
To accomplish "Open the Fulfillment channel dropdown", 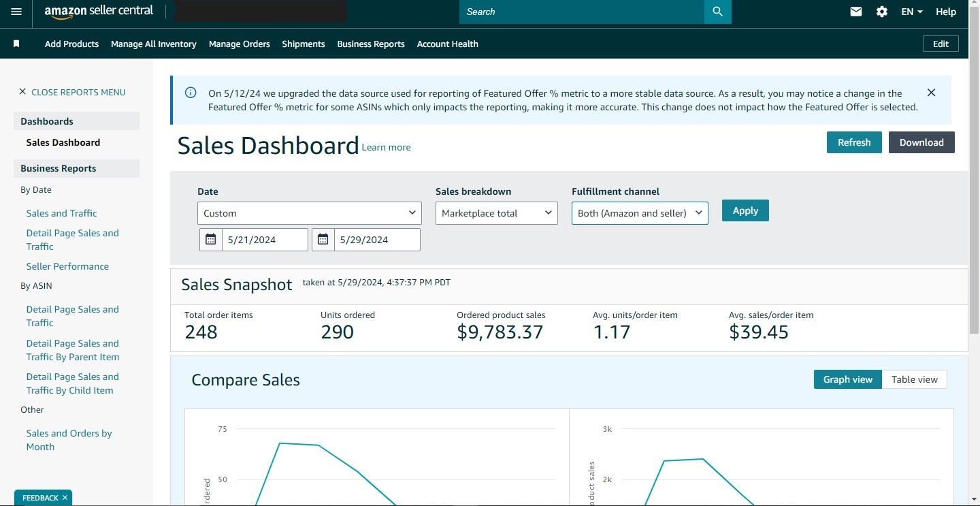I will point(640,213).
